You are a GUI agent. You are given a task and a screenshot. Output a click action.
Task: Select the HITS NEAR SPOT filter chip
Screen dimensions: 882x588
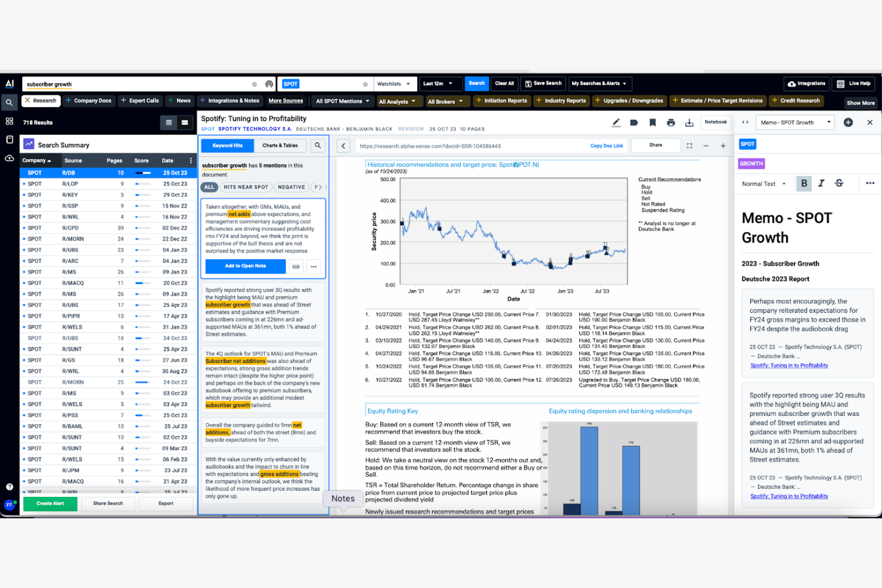click(x=246, y=187)
